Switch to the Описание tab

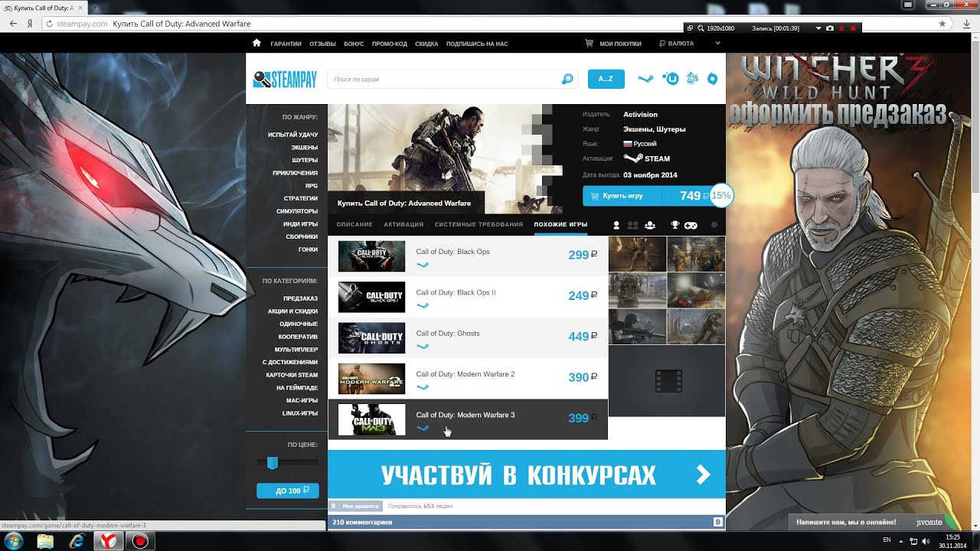coord(354,224)
